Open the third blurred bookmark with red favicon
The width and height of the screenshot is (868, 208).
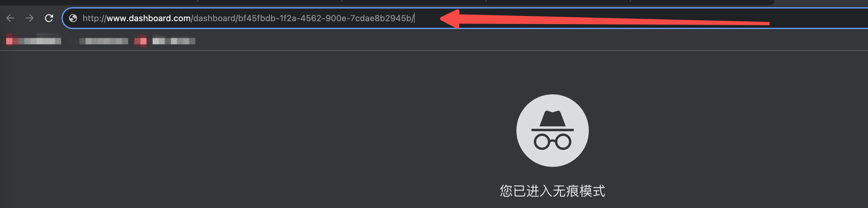tap(165, 41)
